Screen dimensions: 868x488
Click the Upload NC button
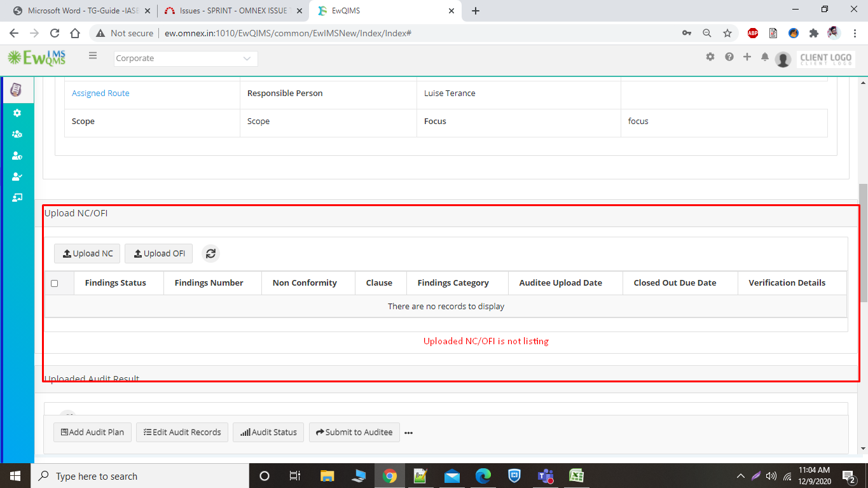pyautogui.click(x=87, y=253)
